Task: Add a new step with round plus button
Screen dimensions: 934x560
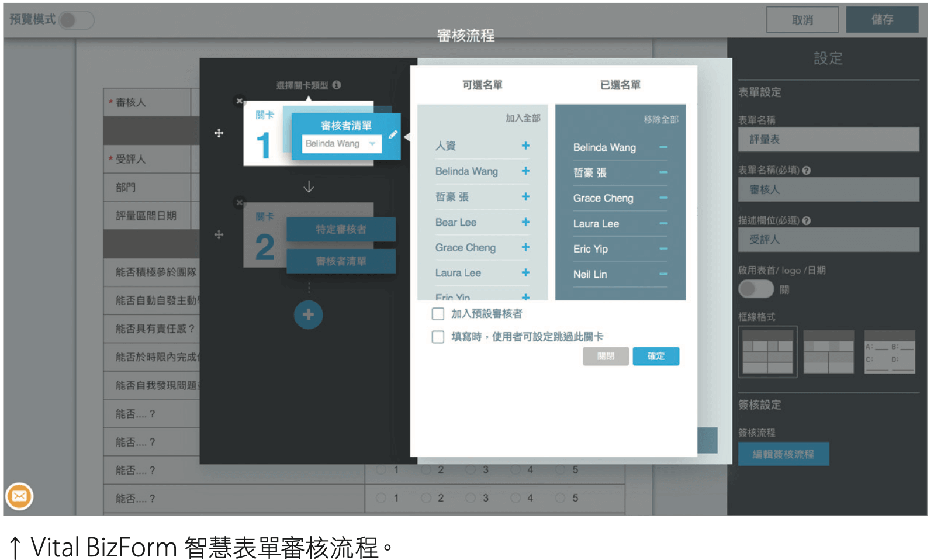Action: (308, 315)
